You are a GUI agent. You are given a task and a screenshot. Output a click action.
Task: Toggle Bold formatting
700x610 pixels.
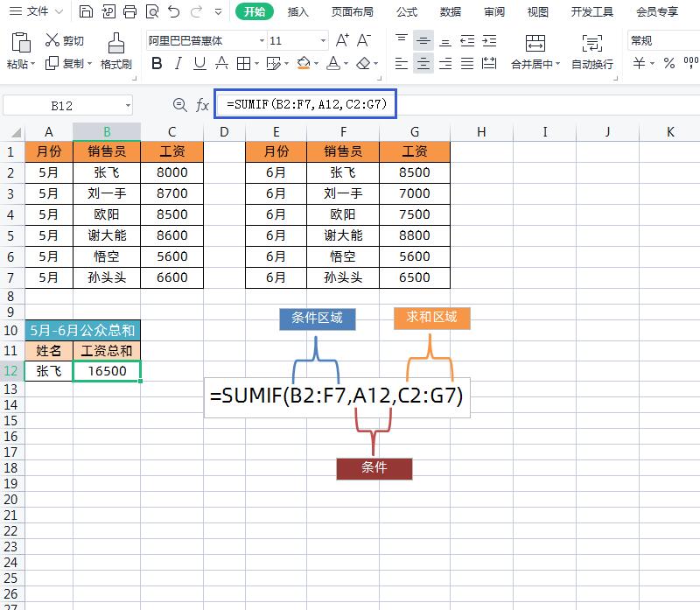coord(157,63)
